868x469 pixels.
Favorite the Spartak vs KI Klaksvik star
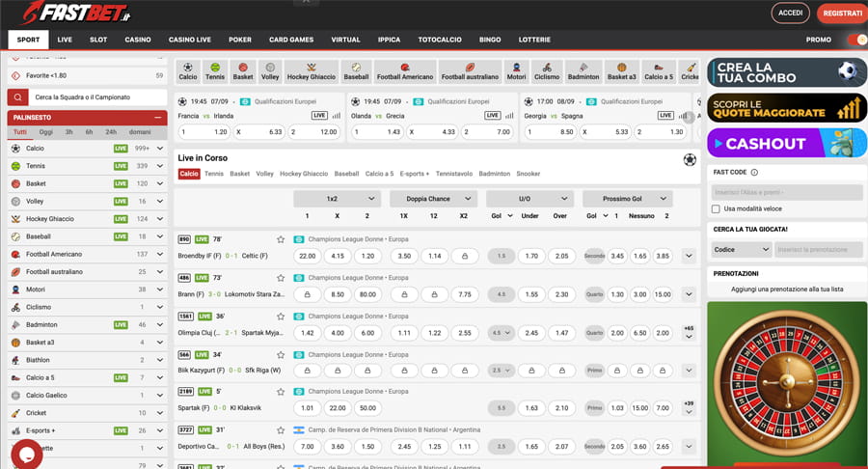pyautogui.click(x=281, y=392)
